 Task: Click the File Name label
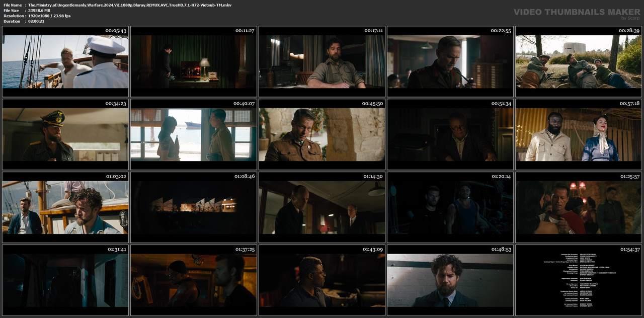pyautogui.click(x=13, y=5)
